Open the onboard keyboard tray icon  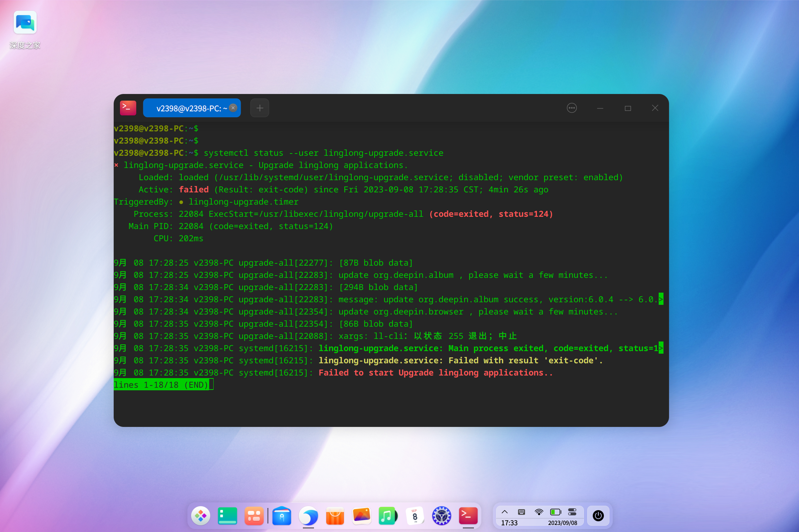click(521, 512)
